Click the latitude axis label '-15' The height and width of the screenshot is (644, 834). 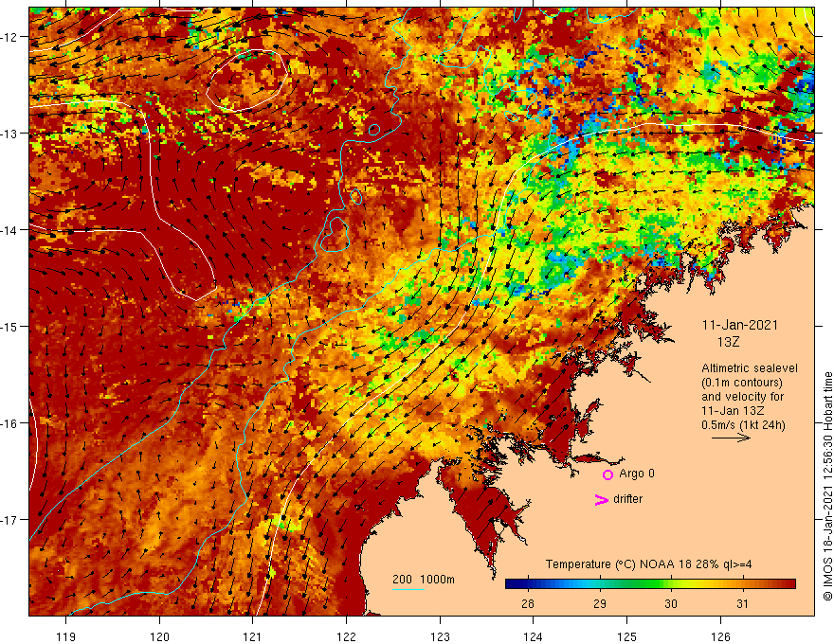coord(9,326)
